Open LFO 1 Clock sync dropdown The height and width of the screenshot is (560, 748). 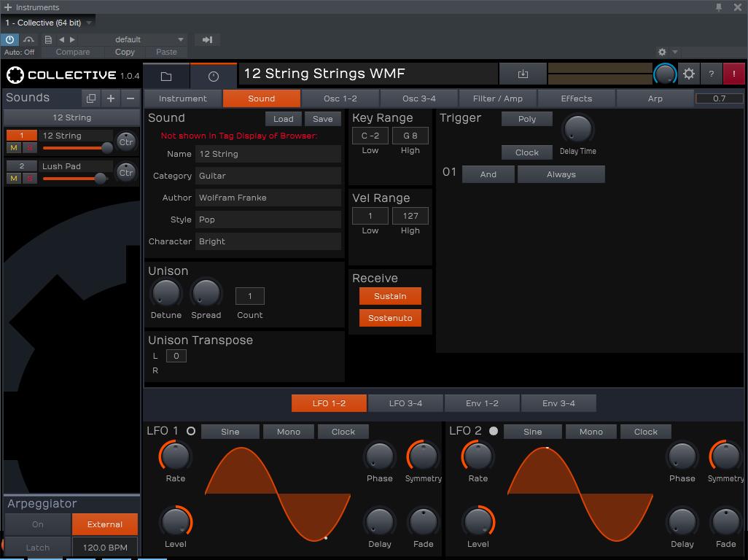[x=343, y=431]
